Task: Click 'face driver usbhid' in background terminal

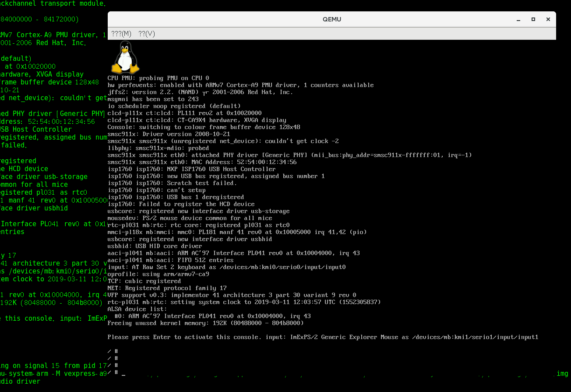Action: 34,208
